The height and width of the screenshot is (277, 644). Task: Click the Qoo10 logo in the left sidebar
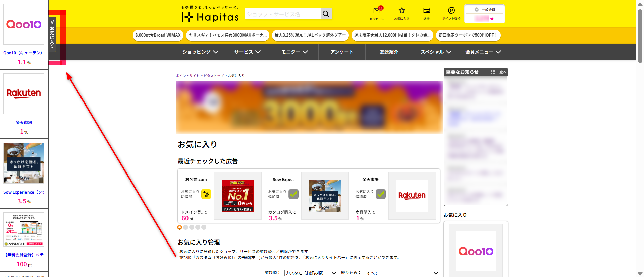click(24, 24)
